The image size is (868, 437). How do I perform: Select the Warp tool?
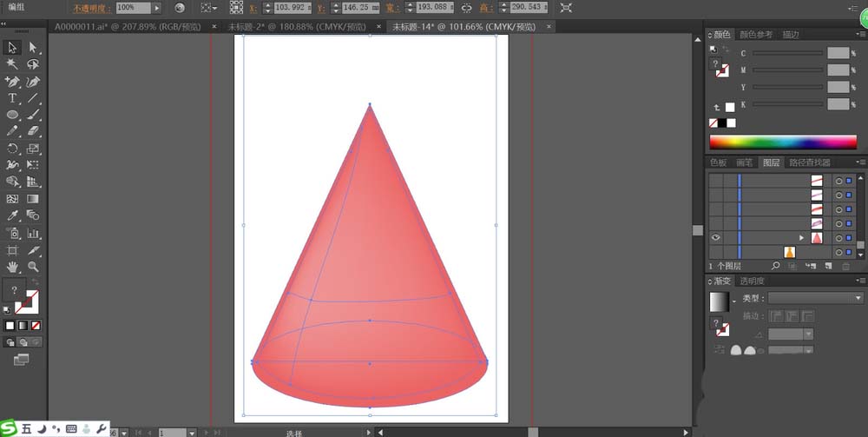(12, 165)
